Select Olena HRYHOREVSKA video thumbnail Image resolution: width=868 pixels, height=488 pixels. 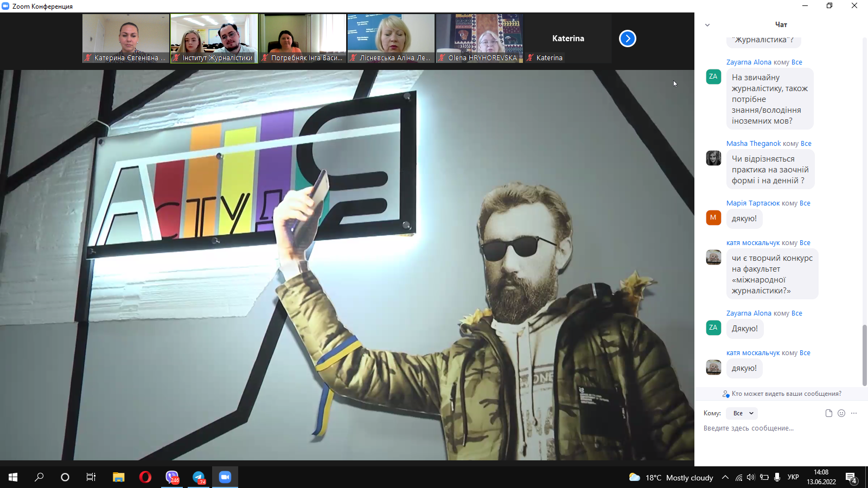[x=480, y=38]
